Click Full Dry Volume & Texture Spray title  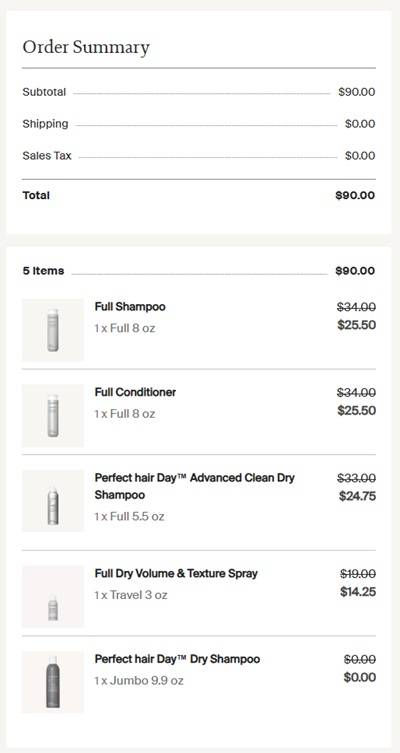[x=176, y=573]
